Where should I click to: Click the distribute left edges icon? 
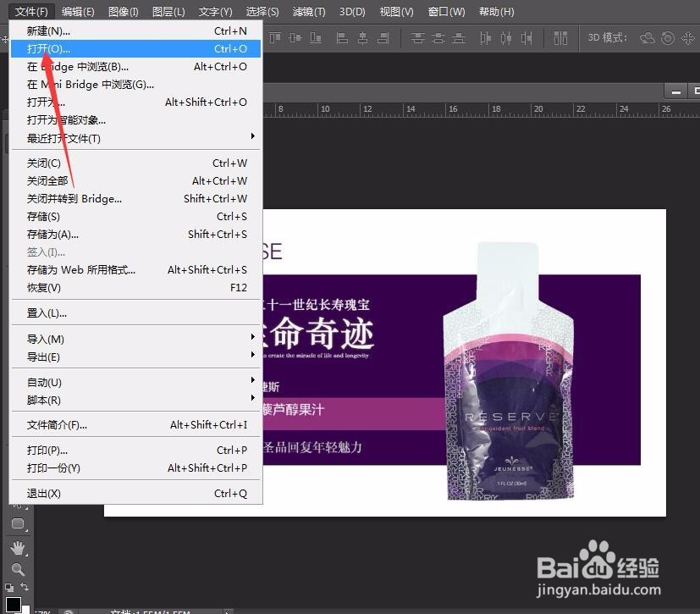coord(485,38)
